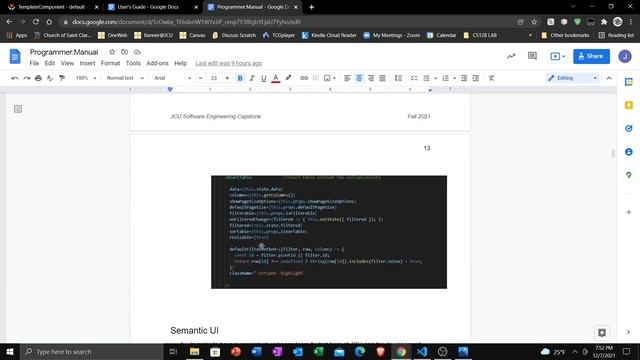Viewport: 640px width, 360px height.
Task: Increase font size with plus button
Action: [227, 78]
